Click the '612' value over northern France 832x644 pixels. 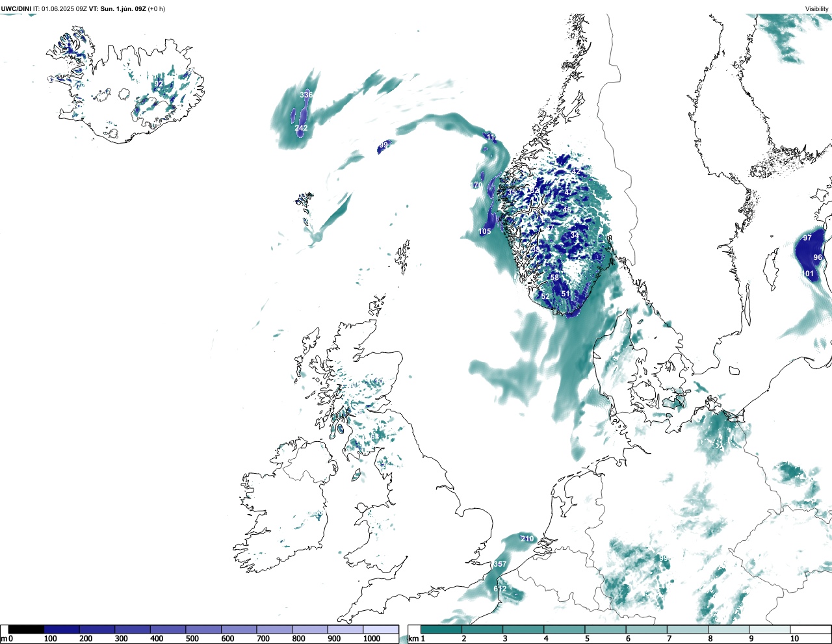[x=500, y=589]
